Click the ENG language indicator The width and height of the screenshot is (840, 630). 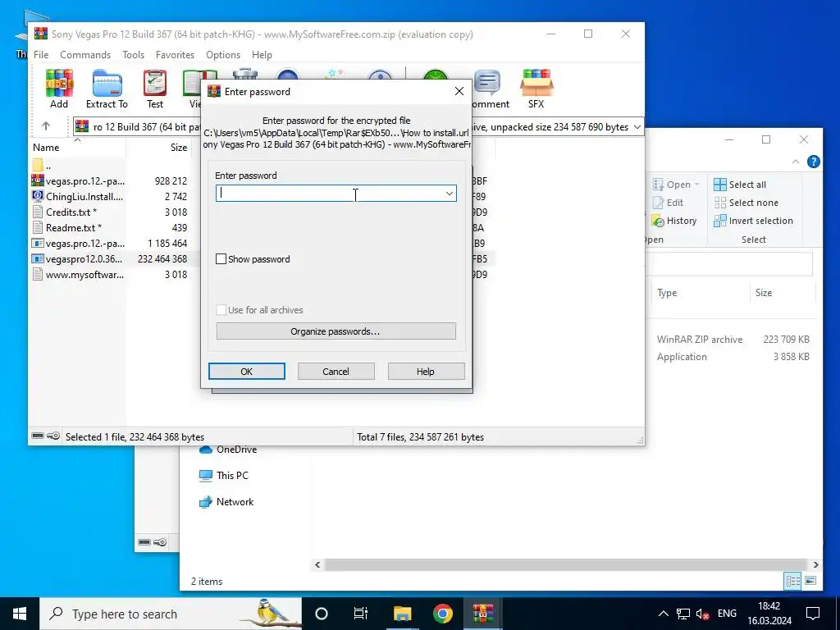(727, 614)
